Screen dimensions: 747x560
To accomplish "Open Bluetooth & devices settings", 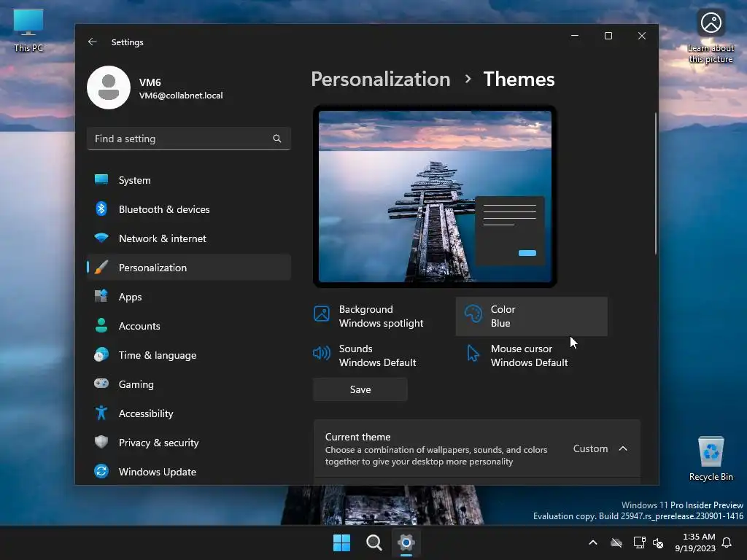I will pos(189,209).
